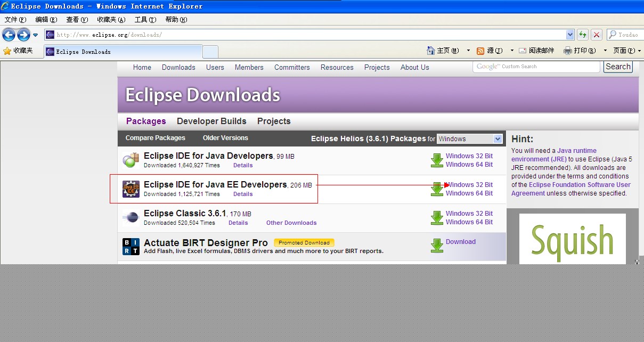
Task: Click the Eclipse Classic sphere icon
Action: click(131, 218)
